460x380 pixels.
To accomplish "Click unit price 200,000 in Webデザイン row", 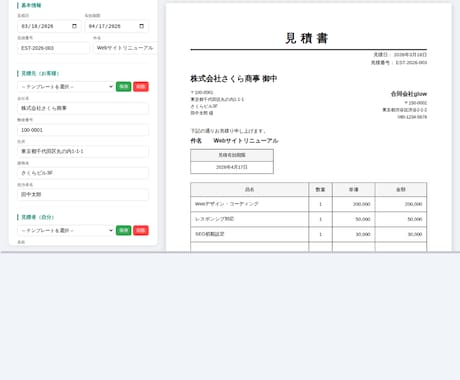I will tap(362, 204).
